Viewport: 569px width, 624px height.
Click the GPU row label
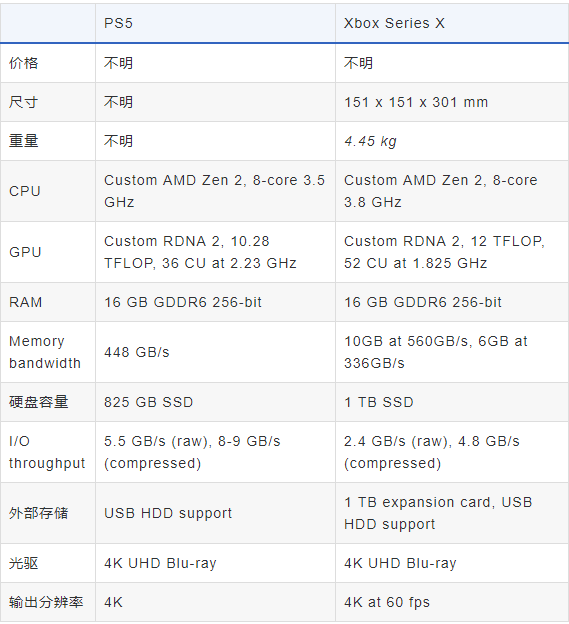pos(48,252)
